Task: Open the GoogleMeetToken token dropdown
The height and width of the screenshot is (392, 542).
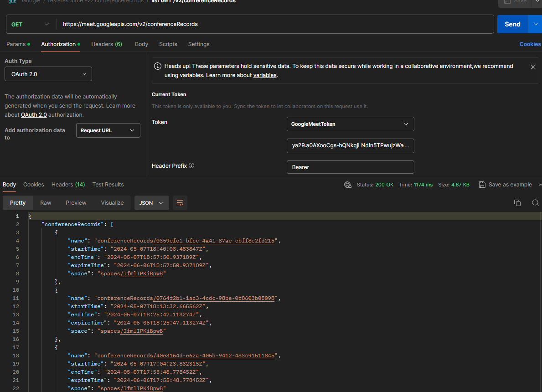Action: 350,124
